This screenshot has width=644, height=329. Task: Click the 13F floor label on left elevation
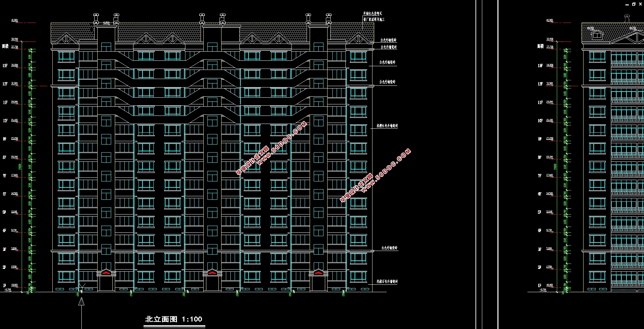coord(5,66)
